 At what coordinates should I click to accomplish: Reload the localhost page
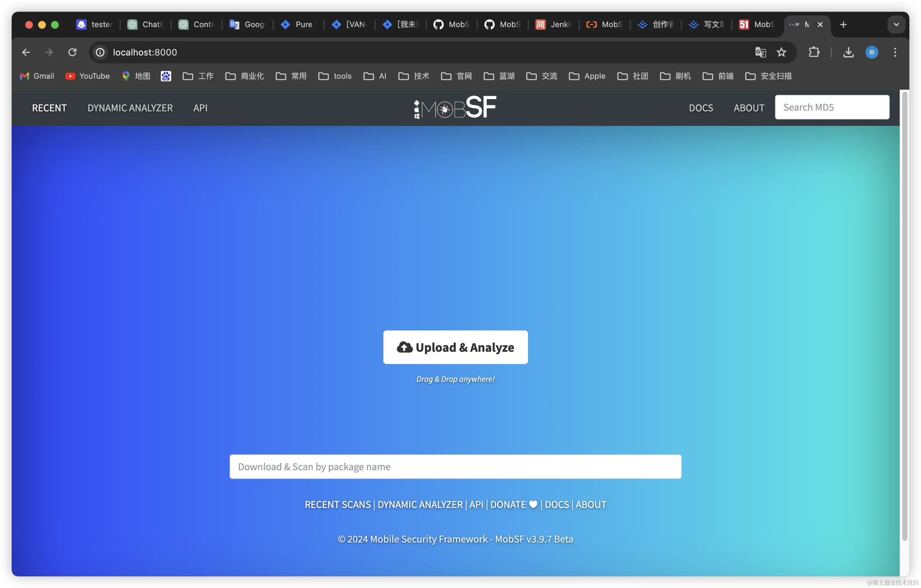pyautogui.click(x=72, y=52)
